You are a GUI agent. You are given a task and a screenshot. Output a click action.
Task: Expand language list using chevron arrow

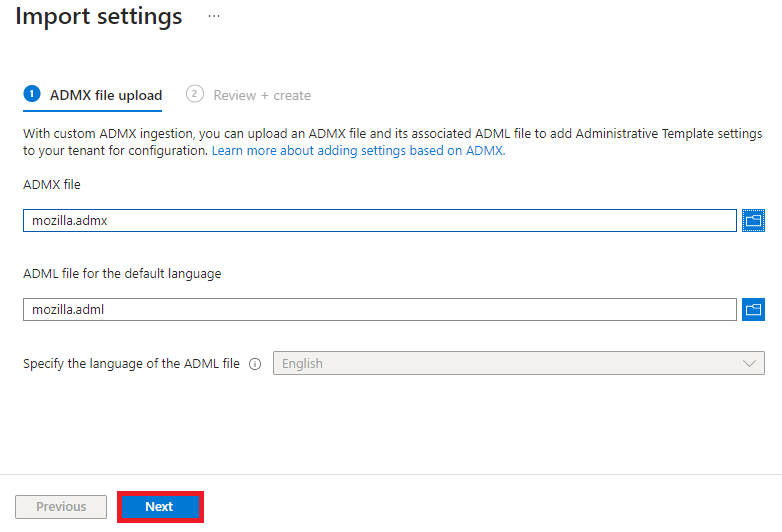pos(749,363)
